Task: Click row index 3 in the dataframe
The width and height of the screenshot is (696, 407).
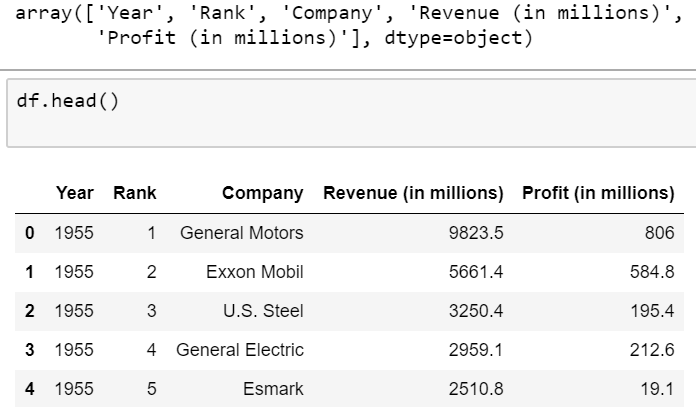Action: click(29, 350)
